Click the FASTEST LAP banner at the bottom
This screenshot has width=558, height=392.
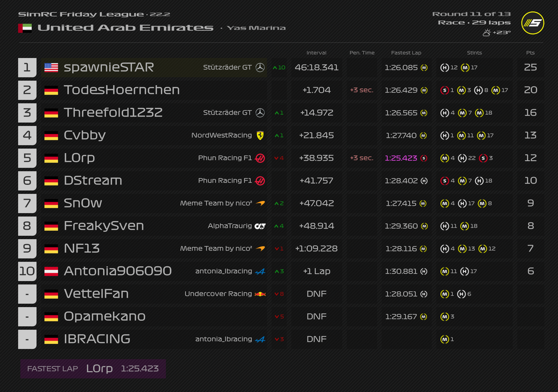[x=93, y=369]
